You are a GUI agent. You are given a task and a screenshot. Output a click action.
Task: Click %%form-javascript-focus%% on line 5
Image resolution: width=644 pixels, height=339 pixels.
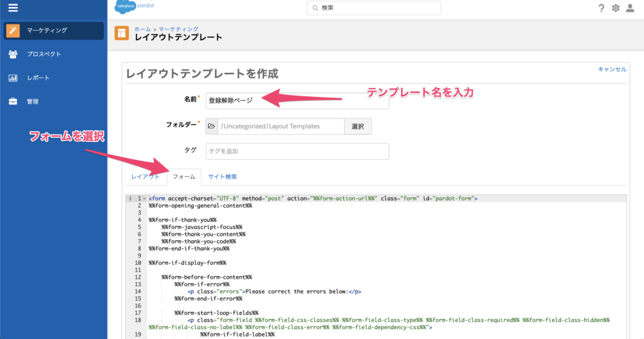[x=202, y=227]
